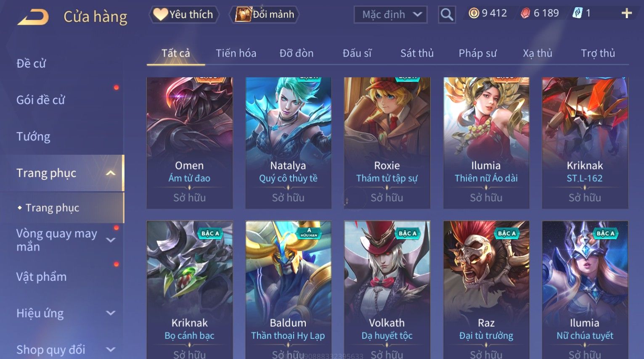Switch to the Sát thủ tab
Screen dimensions: 644x359
pyautogui.click(x=417, y=53)
